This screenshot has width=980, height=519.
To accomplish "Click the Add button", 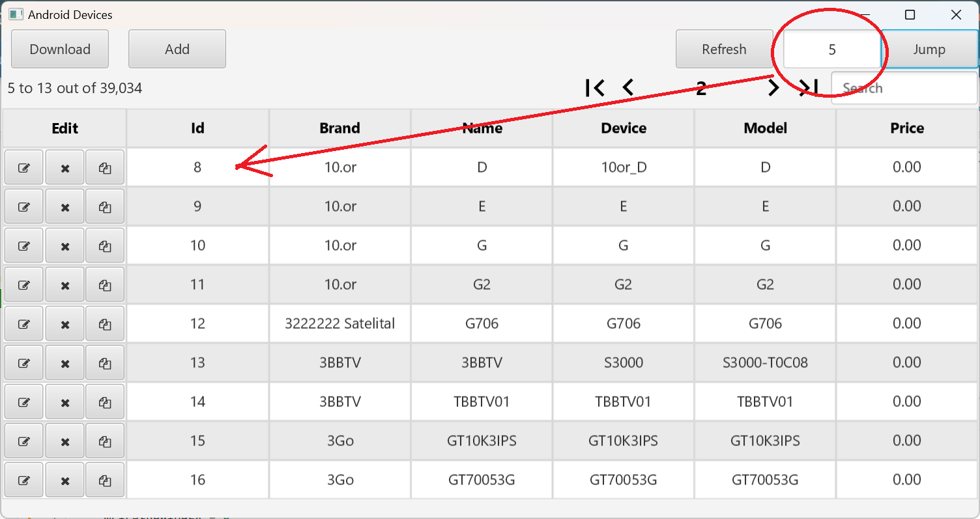I will pos(177,49).
